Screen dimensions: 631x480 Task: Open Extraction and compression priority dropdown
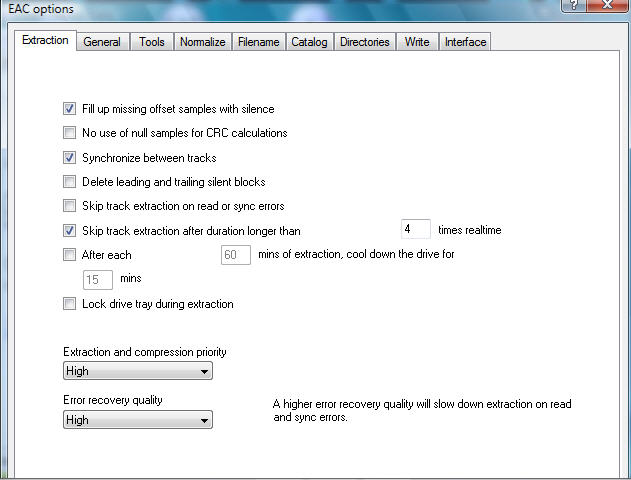[138, 371]
